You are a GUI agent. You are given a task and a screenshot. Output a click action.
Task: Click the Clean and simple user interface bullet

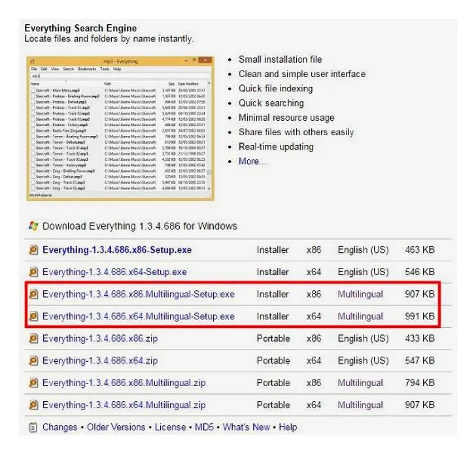click(302, 74)
